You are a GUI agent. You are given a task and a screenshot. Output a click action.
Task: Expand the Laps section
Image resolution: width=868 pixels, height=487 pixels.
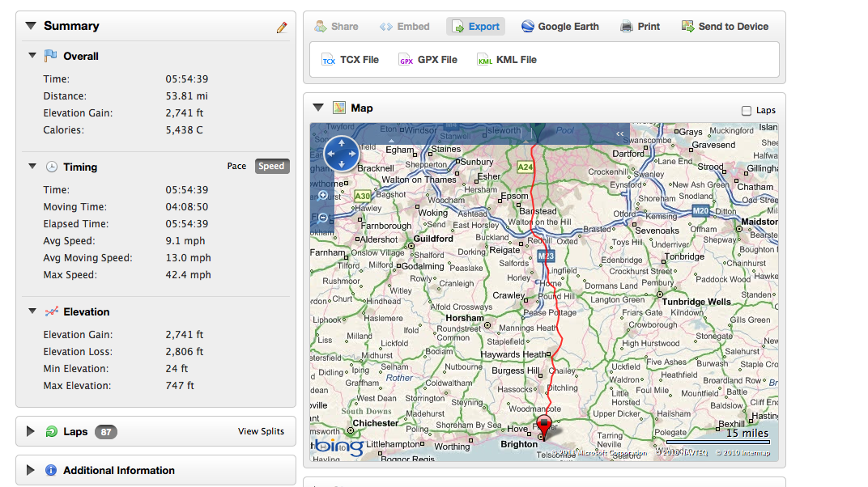click(x=31, y=432)
